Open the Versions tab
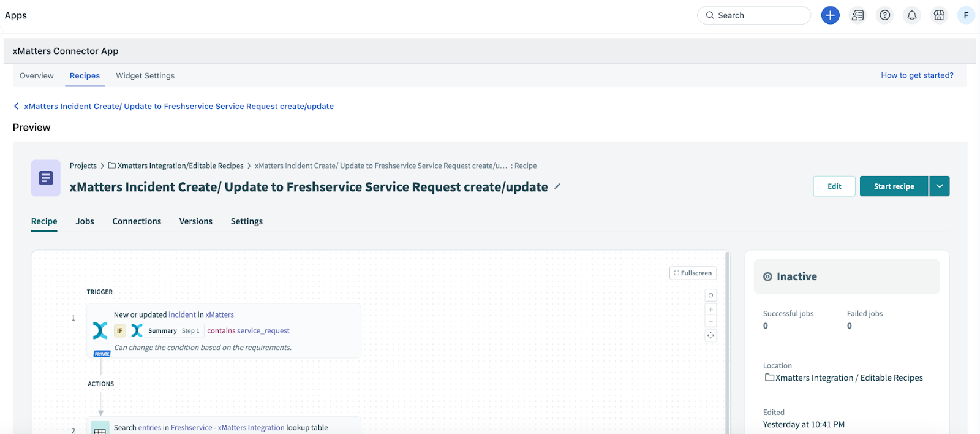Screen dimensions: 980x434 196,221
